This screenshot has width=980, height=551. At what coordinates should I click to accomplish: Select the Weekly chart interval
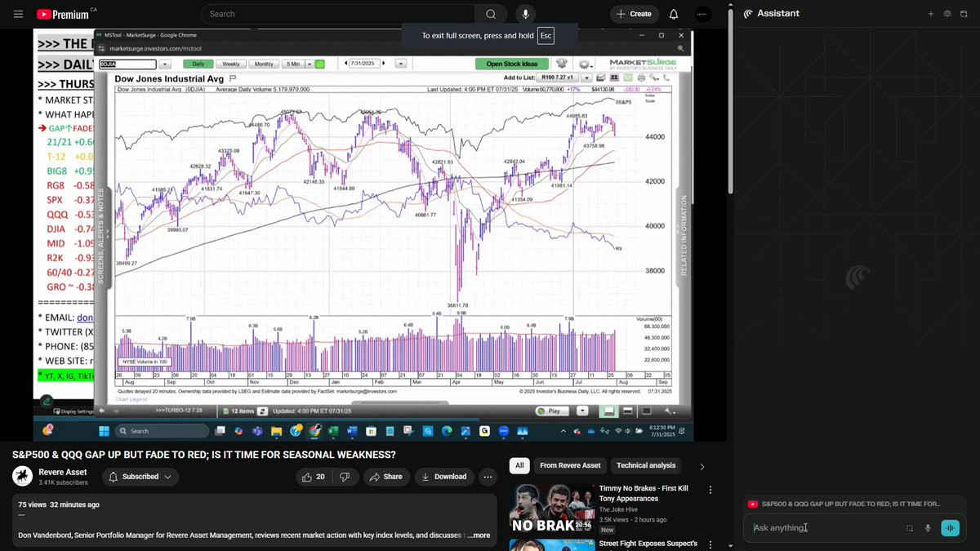231,64
